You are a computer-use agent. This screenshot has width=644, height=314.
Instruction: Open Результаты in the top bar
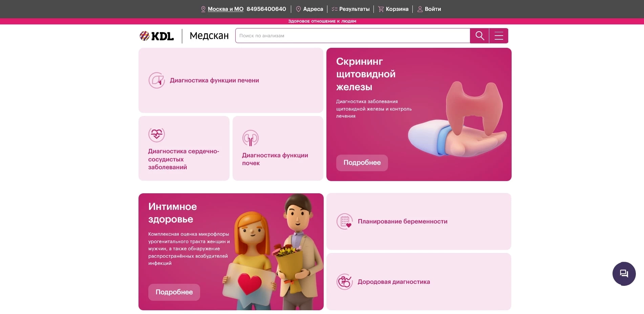[351, 9]
